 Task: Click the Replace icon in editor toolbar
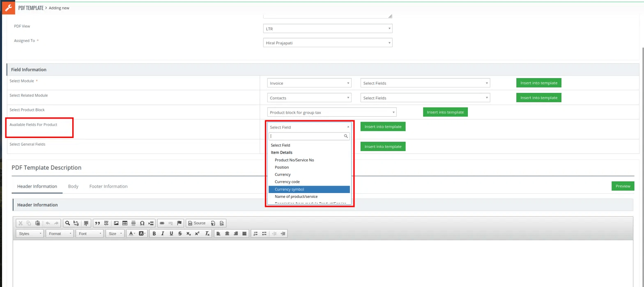tap(76, 223)
